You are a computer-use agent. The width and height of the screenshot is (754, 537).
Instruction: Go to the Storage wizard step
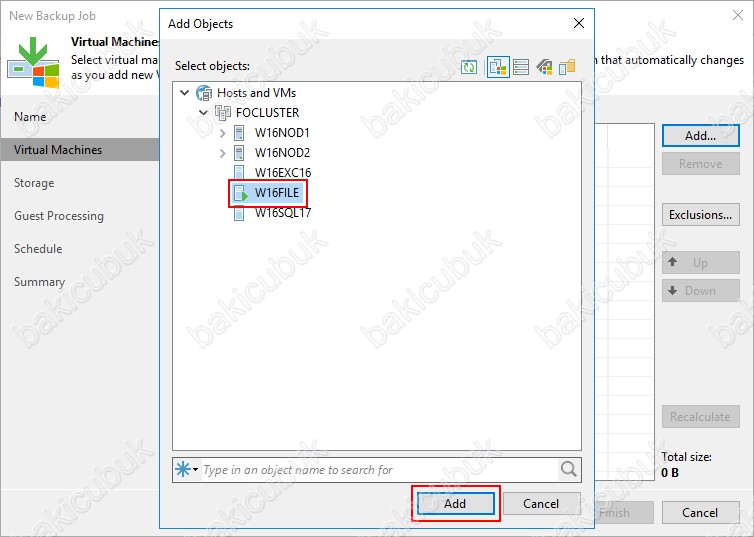tap(34, 183)
